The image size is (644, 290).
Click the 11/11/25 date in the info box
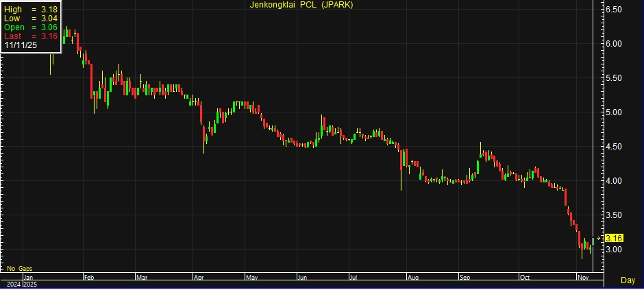pyautogui.click(x=20, y=45)
